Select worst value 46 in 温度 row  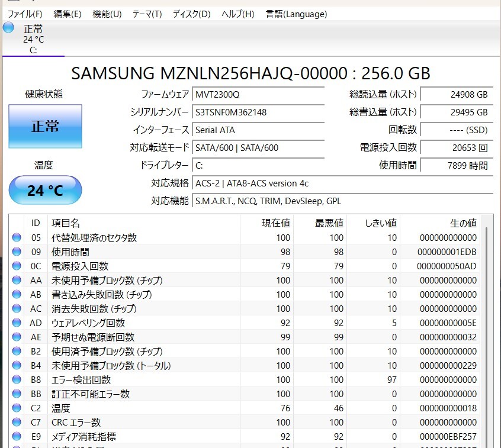(338, 408)
